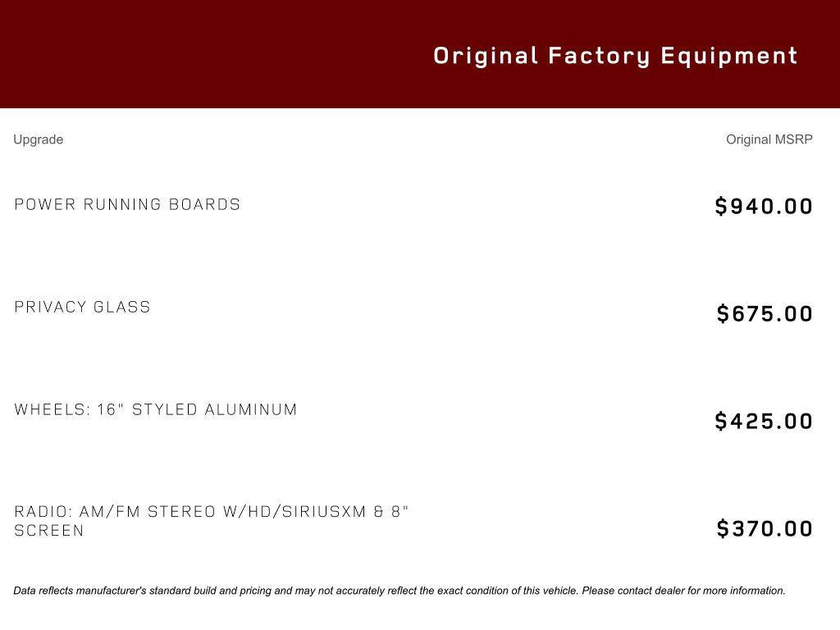The width and height of the screenshot is (840, 630).
Task: Click the word "Equipment" in the banner title
Action: [x=729, y=56]
